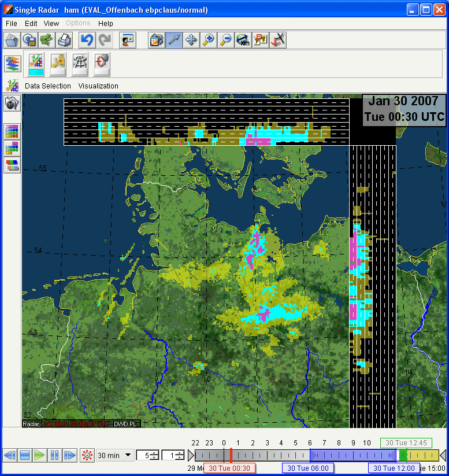The height and width of the screenshot is (476, 449).
Task: Select the radar data layer icon
Action: pos(36,61)
